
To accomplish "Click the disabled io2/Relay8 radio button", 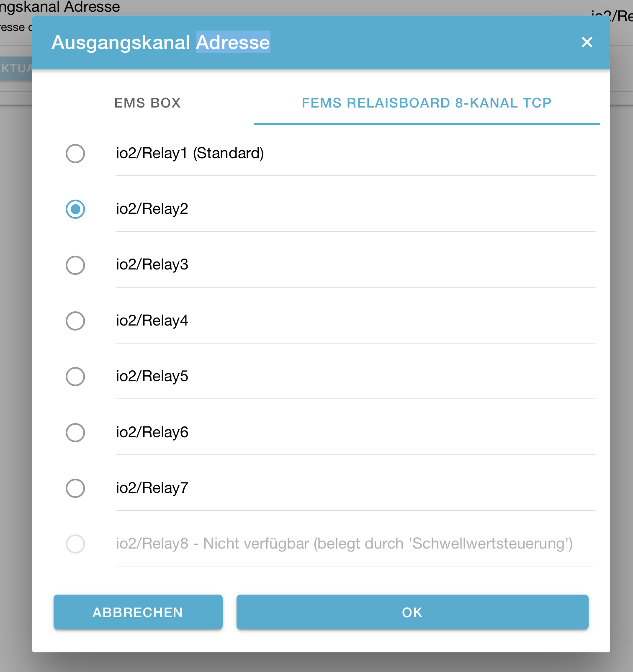I will 75,544.
